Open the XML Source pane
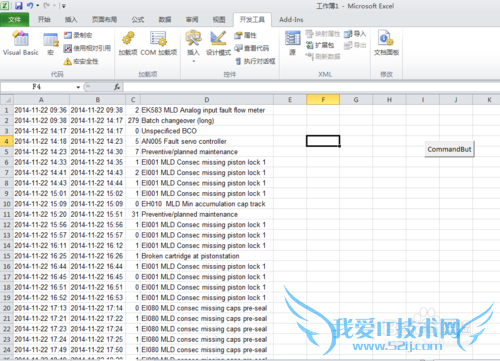This screenshot has height=361, width=500. 292,43
